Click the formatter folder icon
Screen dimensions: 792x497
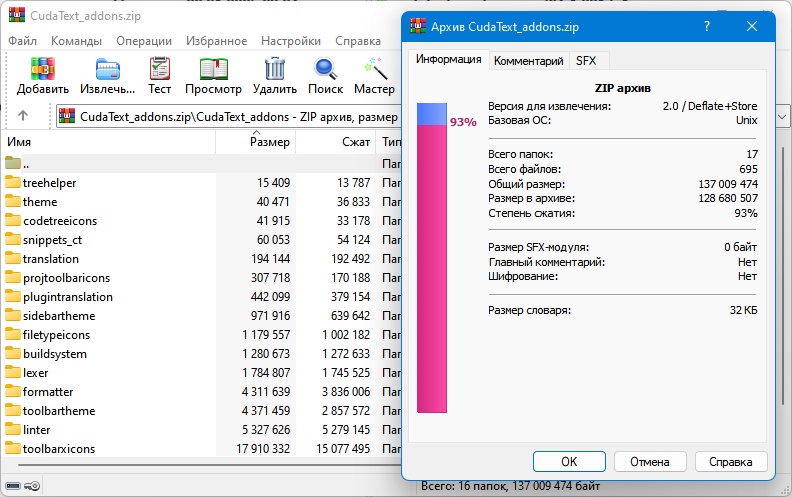pos(13,391)
